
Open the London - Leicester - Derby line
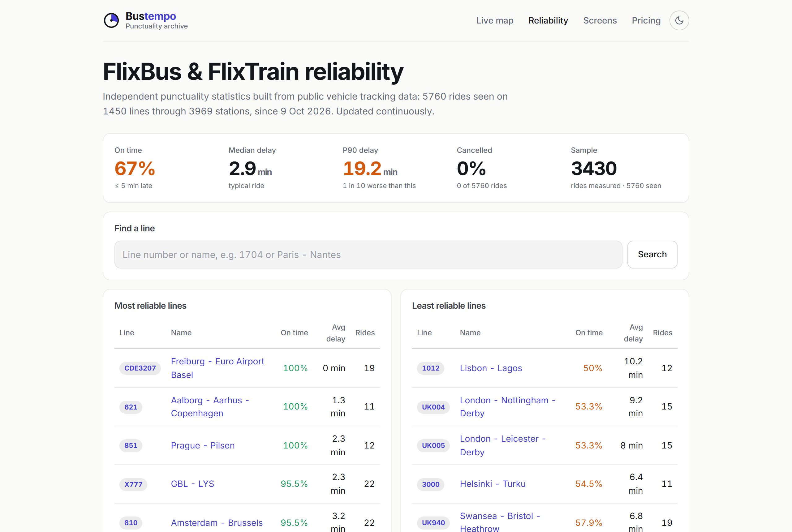pyautogui.click(x=502, y=445)
